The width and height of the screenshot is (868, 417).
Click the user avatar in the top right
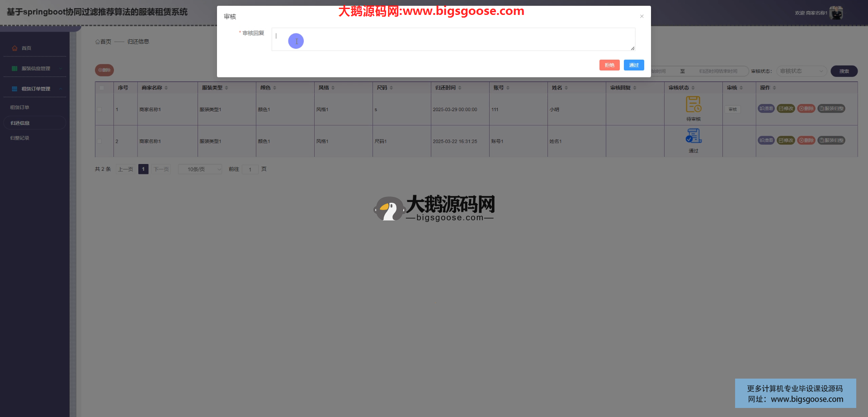tap(836, 13)
